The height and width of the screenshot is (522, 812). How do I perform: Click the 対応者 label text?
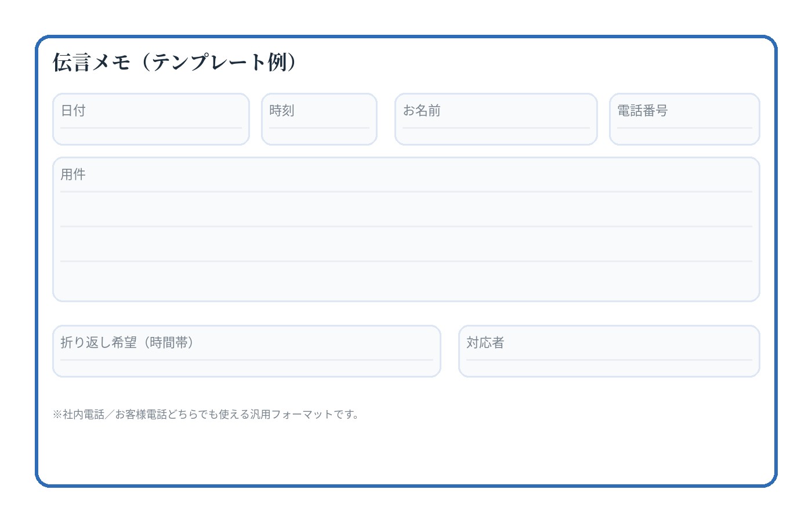pos(485,342)
